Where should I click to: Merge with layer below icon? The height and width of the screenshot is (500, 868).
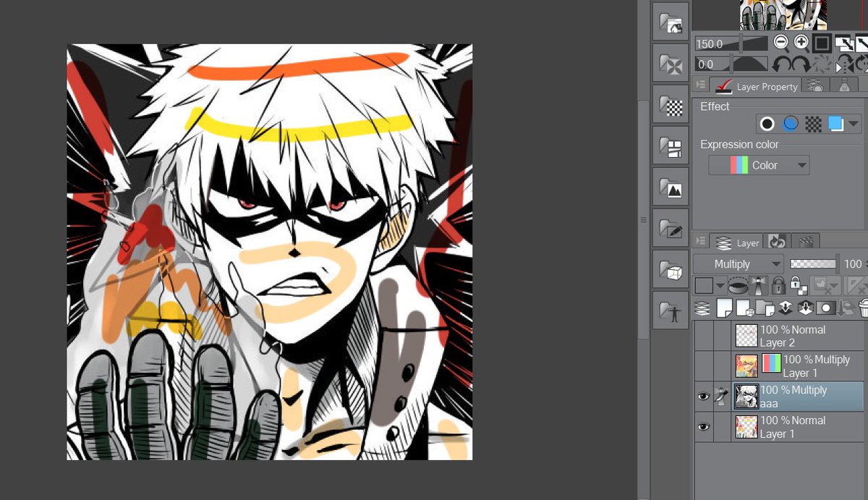click(805, 308)
